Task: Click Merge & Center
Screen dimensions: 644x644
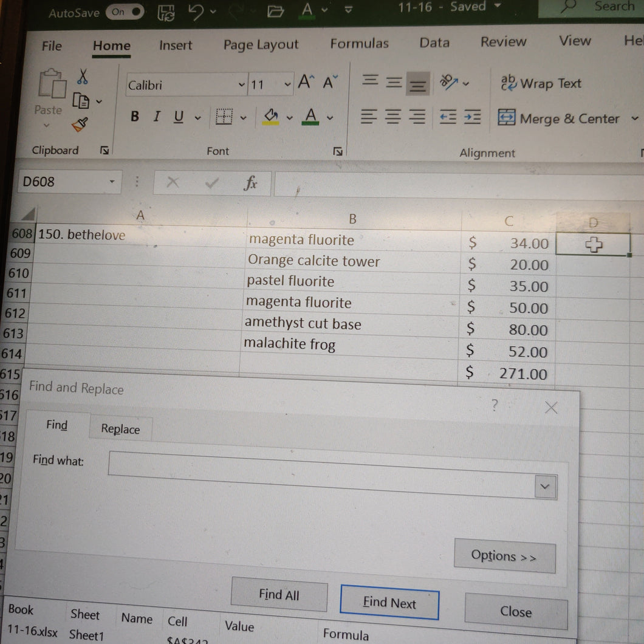Action: pyautogui.click(x=558, y=118)
